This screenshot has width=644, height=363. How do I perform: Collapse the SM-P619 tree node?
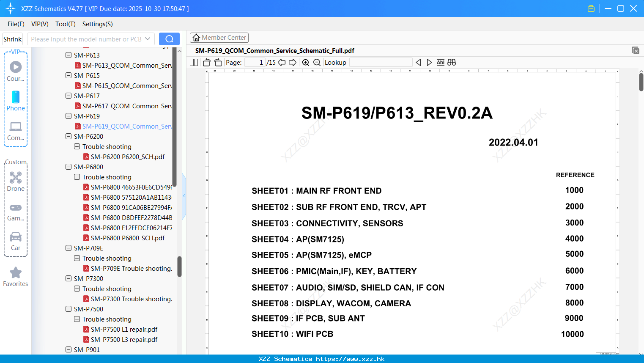click(x=69, y=116)
